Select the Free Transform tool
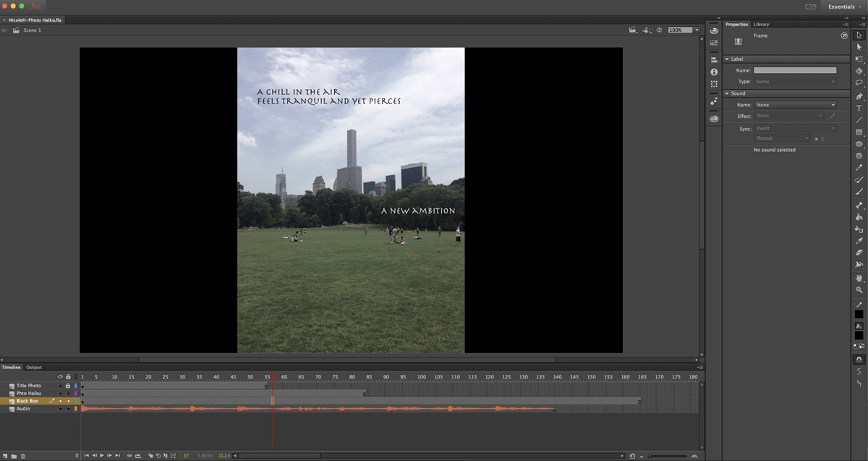 point(859,59)
